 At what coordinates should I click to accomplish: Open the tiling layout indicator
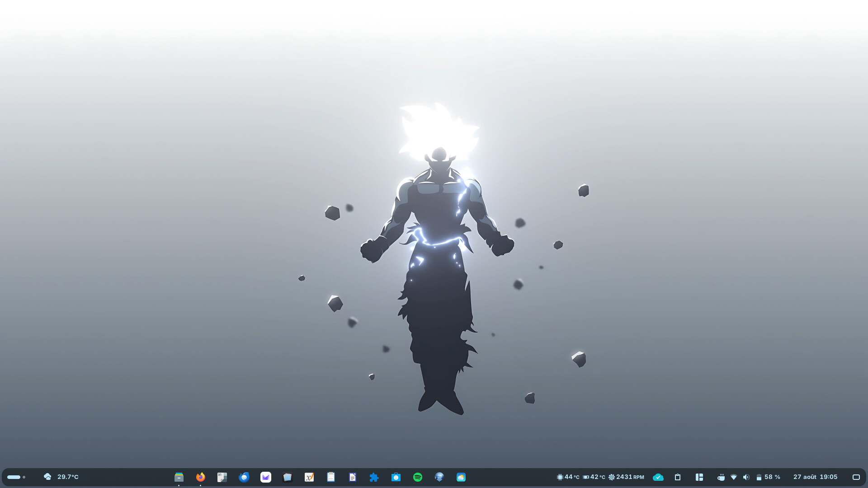point(699,477)
